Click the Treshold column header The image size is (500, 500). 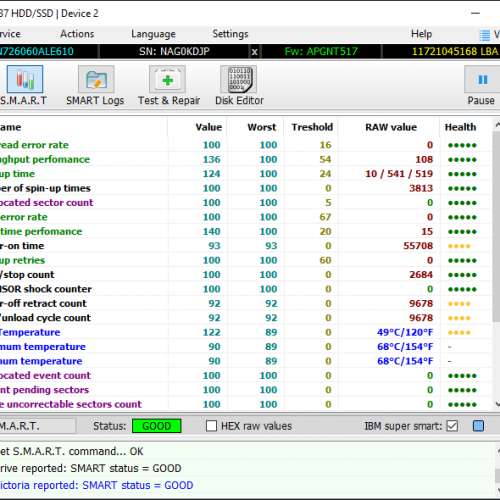click(x=312, y=127)
